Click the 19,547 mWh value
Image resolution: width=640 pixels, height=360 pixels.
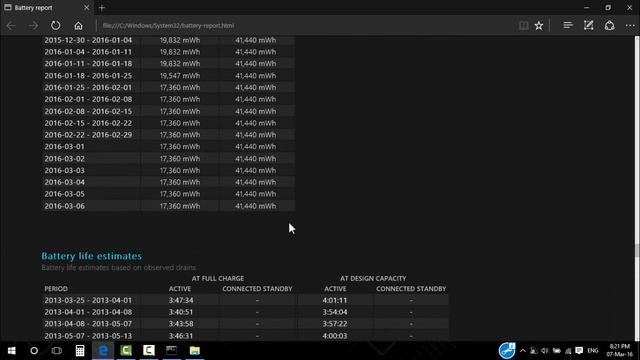180,76
